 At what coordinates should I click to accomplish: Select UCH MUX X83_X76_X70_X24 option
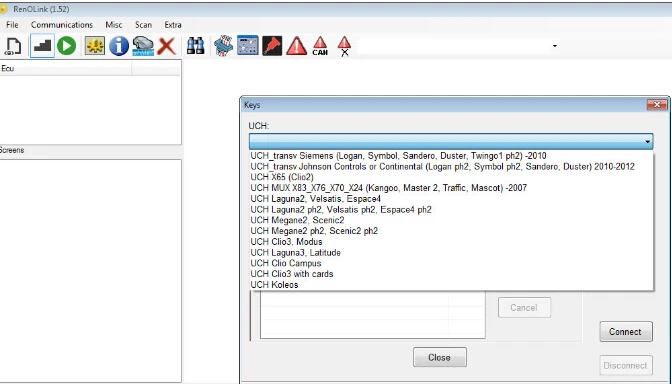point(452,188)
